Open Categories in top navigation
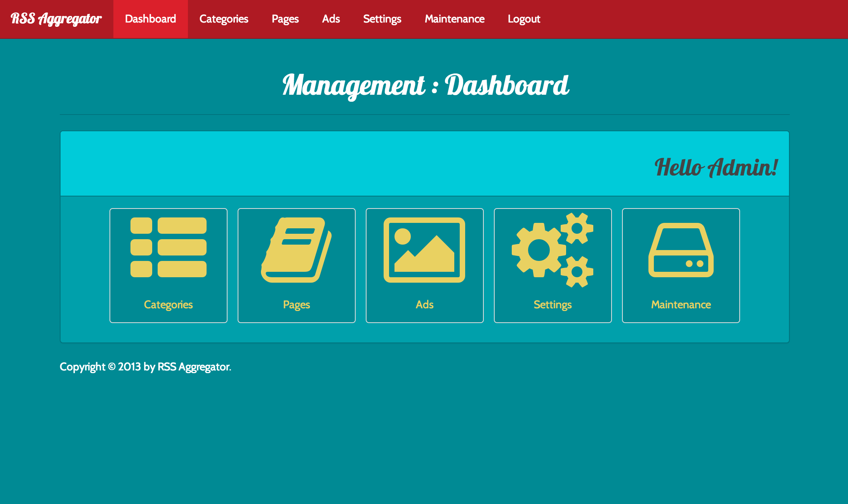This screenshot has height=504, width=848. click(224, 19)
